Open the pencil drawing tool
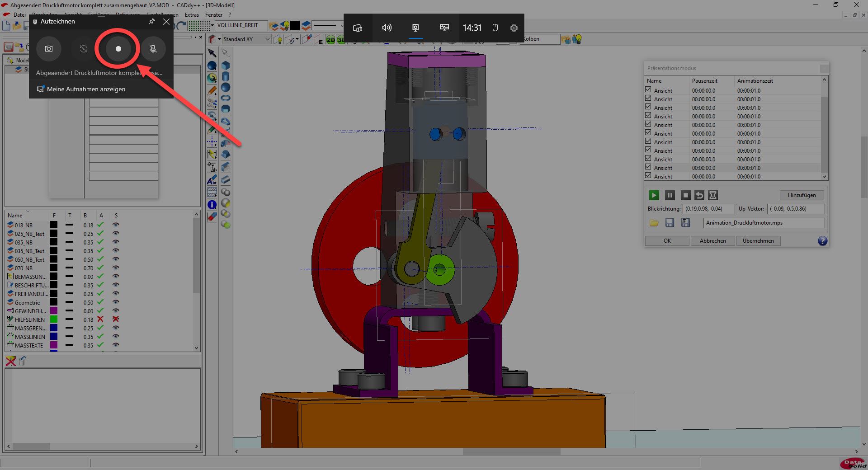This screenshot has height=470, width=868. 212,91
